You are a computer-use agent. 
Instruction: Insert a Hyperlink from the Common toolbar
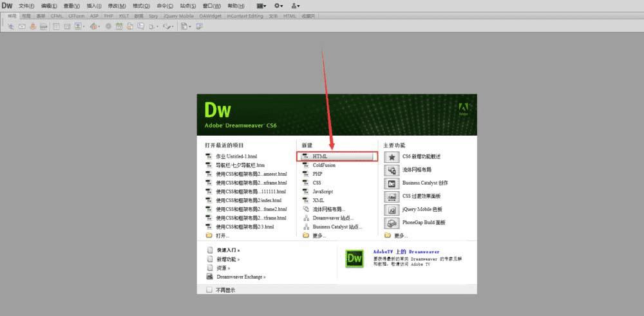(x=11, y=26)
